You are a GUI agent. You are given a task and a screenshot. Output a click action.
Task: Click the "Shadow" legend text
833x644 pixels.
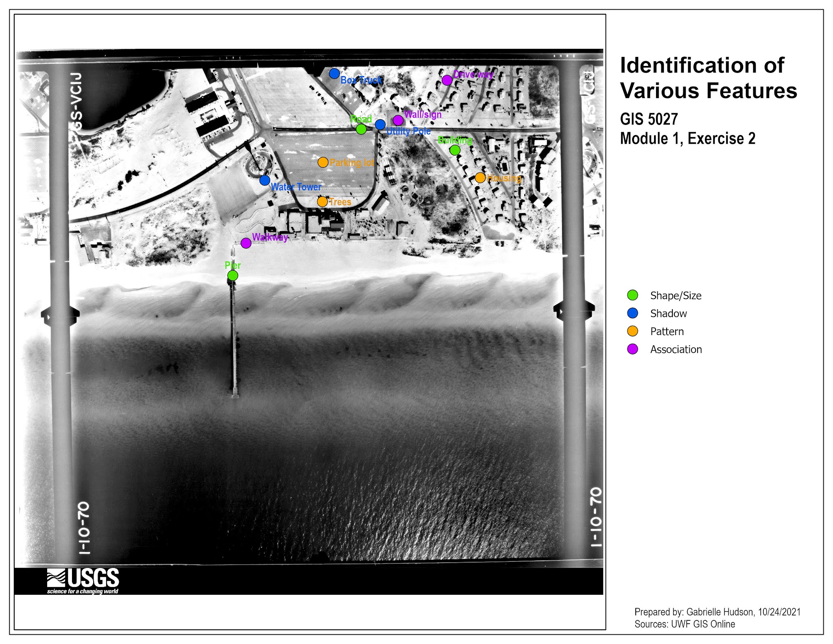[668, 313]
